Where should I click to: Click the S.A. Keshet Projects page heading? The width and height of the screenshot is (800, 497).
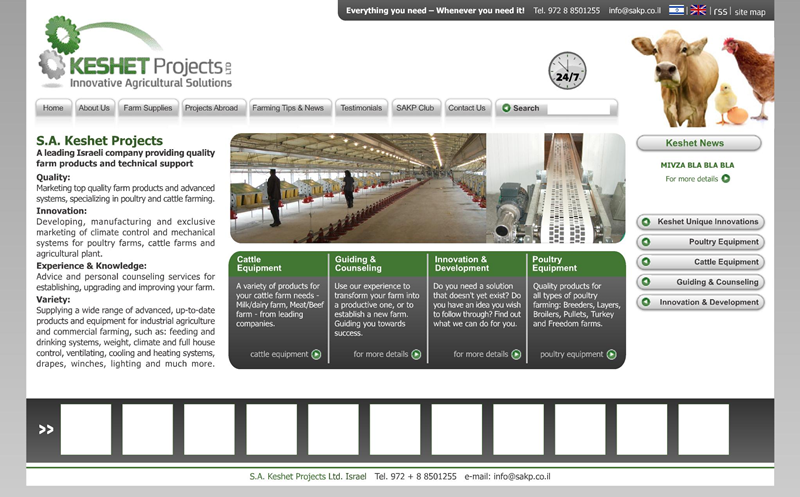point(99,141)
